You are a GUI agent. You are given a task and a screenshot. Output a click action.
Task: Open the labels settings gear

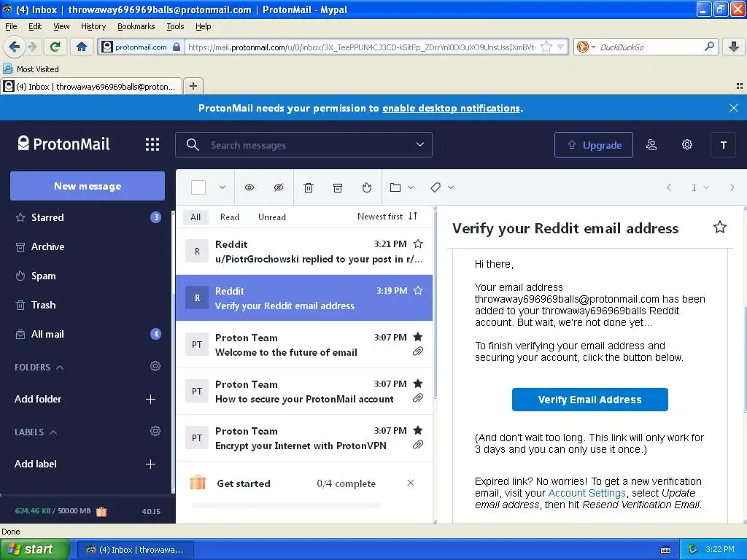click(x=155, y=432)
